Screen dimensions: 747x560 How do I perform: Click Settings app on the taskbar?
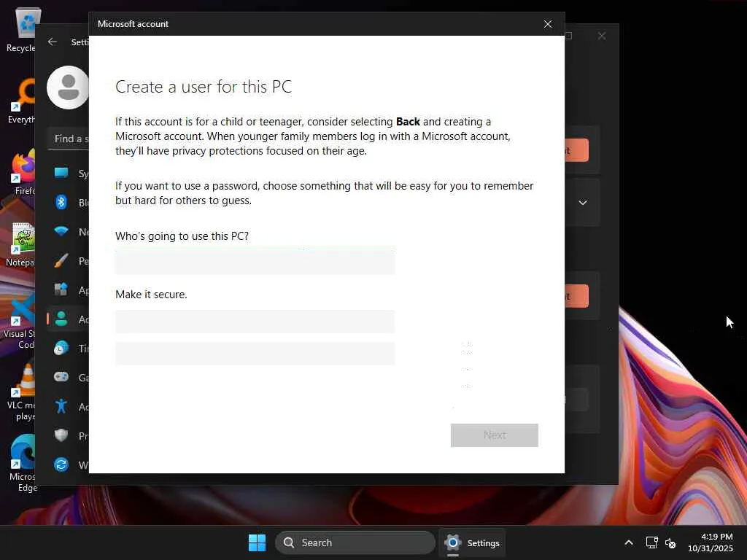point(472,542)
